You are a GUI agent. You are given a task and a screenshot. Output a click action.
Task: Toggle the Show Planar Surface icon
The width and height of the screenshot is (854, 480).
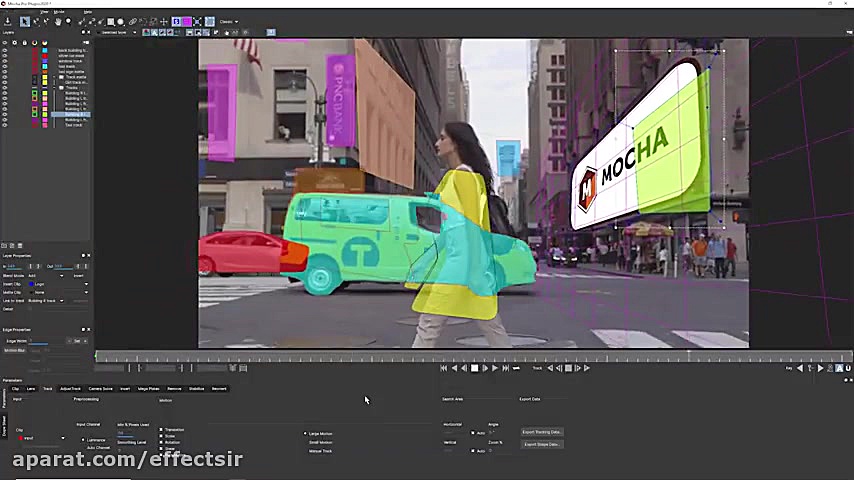click(176, 22)
